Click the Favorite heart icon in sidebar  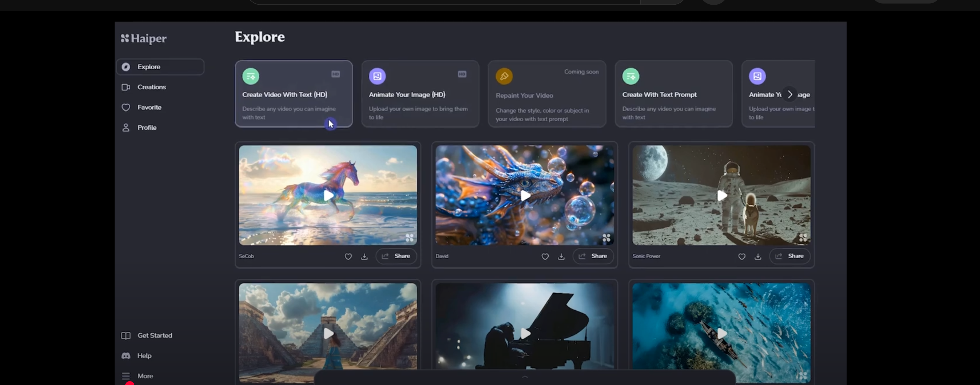click(125, 107)
